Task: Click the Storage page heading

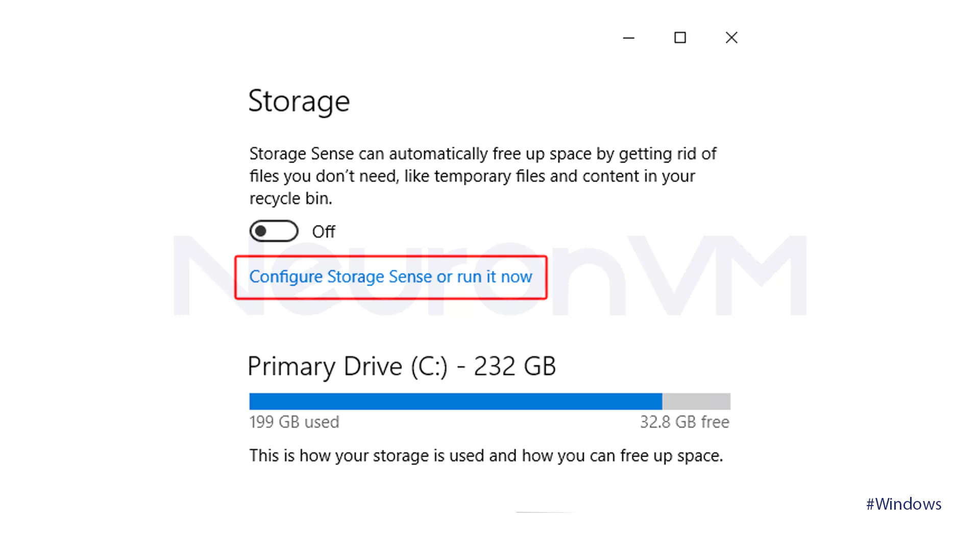Action: [x=299, y=101]
